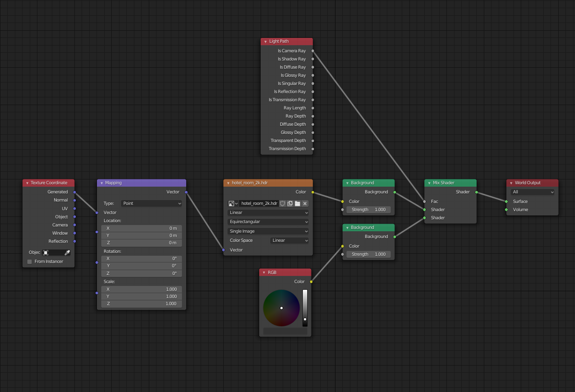This screenshot has width=575, height=392.
Task: Click the Is Shadow Ray output socket
Action: (x=313, y=59)
